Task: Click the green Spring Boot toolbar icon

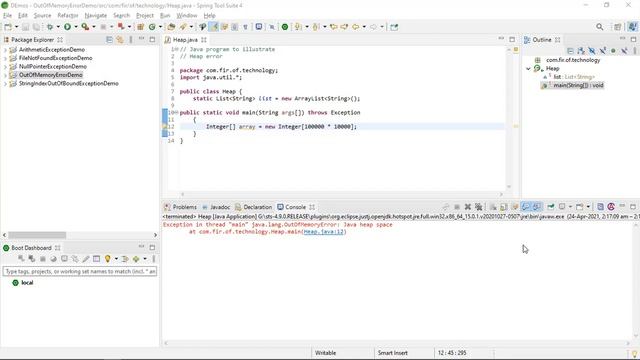Action: click(285, 27)
